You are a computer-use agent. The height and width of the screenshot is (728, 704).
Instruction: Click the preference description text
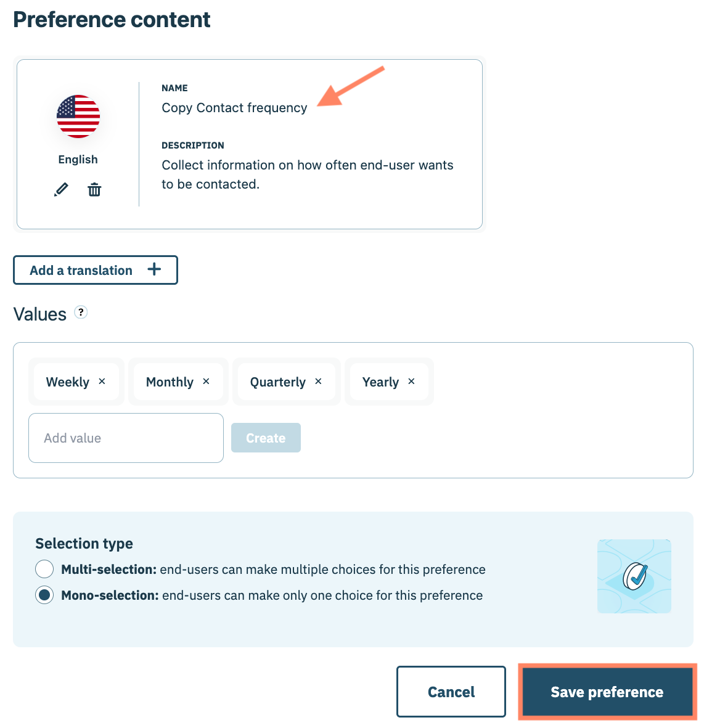[x=307, y=174]
